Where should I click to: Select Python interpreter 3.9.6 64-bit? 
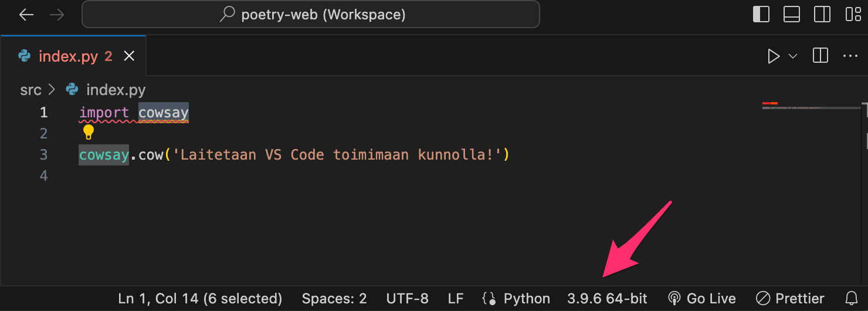pos(607,299)
